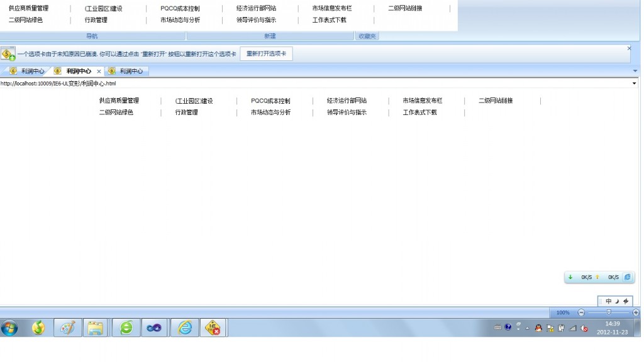This screenshot has height=362, width=644.
Task: Open the network signal tray icon
Action: tap(572, 328)
